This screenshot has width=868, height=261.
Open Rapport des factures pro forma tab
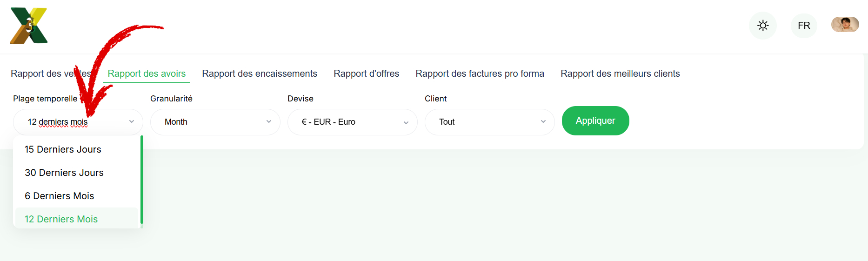(480, 74)
